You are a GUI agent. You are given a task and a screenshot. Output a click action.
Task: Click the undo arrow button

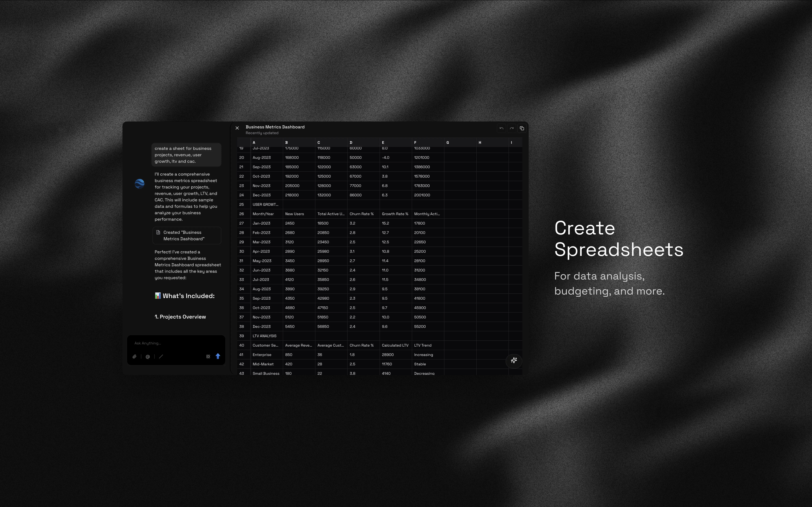pyautogui.click(x=501, y=128)
